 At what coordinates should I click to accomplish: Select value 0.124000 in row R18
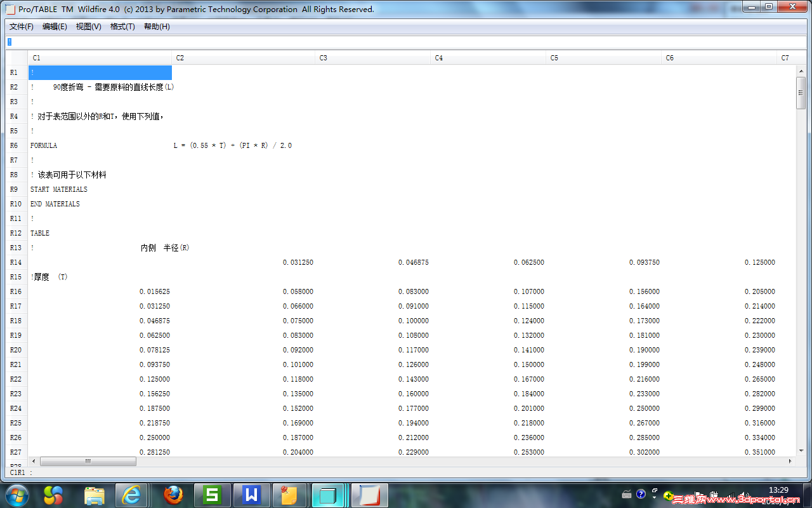point(529,321)
